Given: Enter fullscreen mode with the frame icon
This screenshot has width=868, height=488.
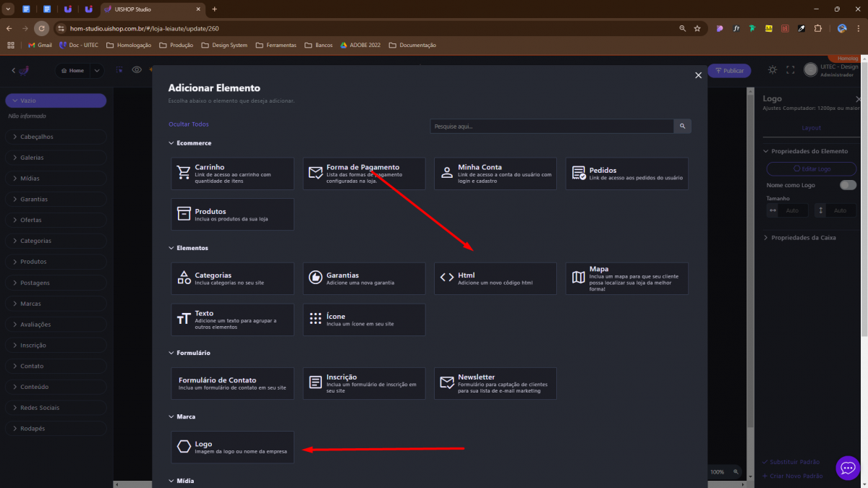Looking at the screenshot, I should [791, 70].
